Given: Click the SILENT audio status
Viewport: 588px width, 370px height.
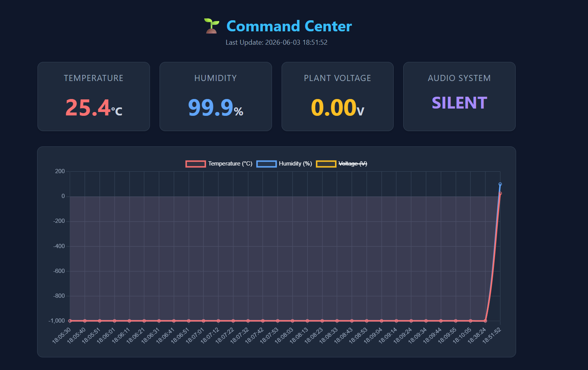Looking at the screenshot, I should point(459,103).
